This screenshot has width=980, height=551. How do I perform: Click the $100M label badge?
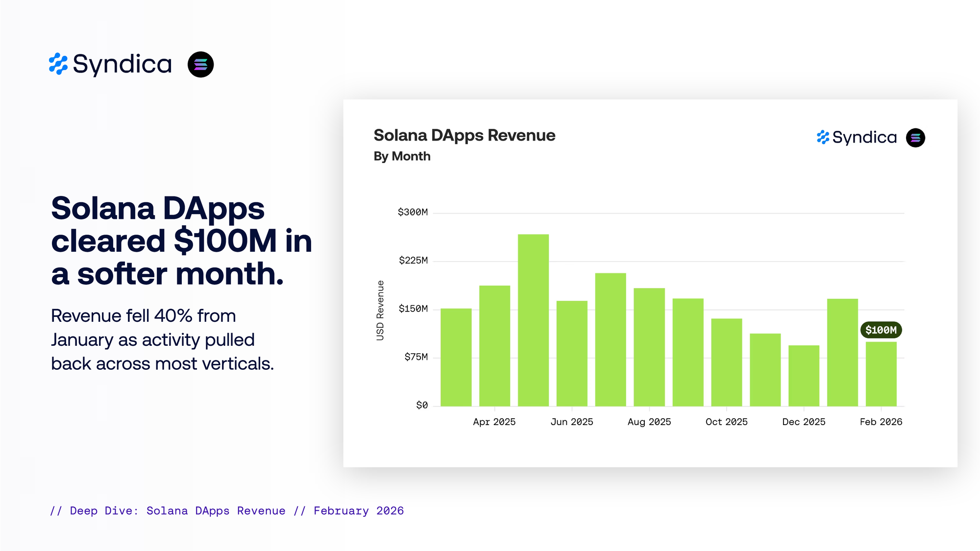[881, 330]
